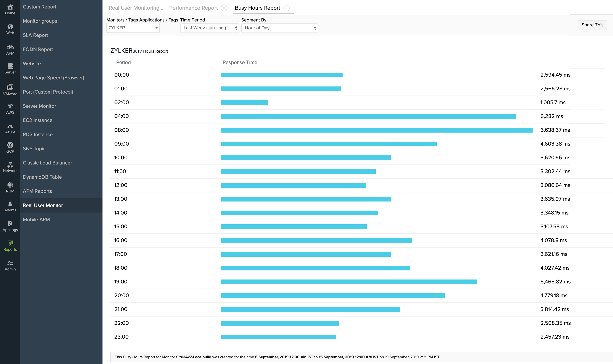613x364 pixels.
Task: Close the Performance Report tab
Action: (x=224, y=8)
